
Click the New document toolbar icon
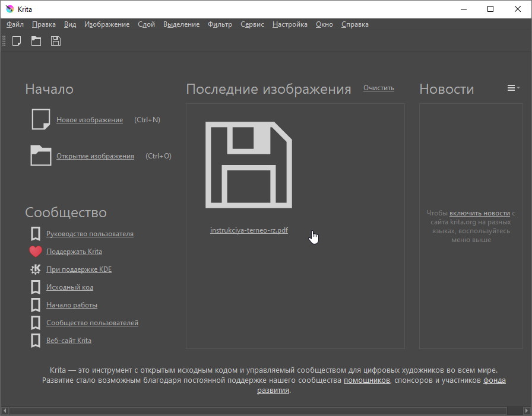17,41
